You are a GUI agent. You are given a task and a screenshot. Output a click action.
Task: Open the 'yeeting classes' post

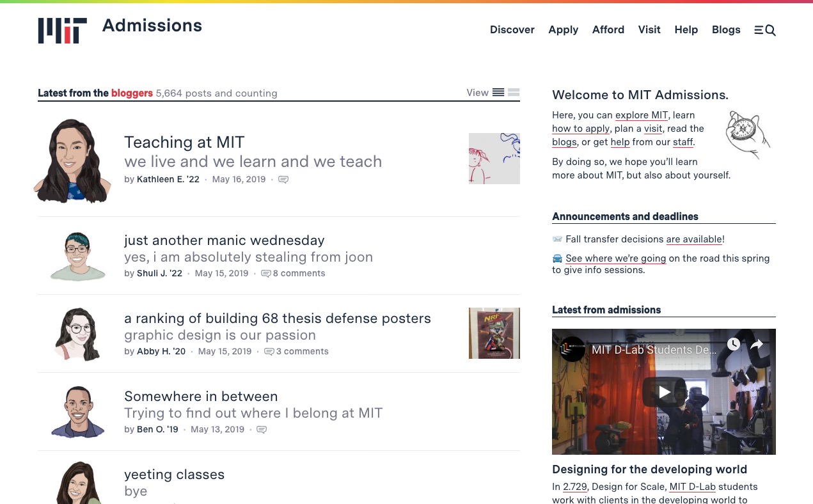175,475
